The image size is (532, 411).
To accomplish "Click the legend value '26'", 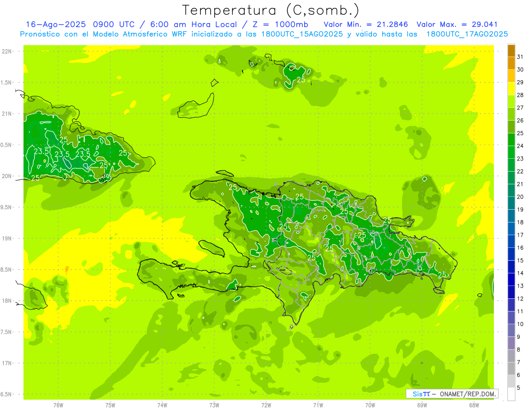I will (520, 121).
